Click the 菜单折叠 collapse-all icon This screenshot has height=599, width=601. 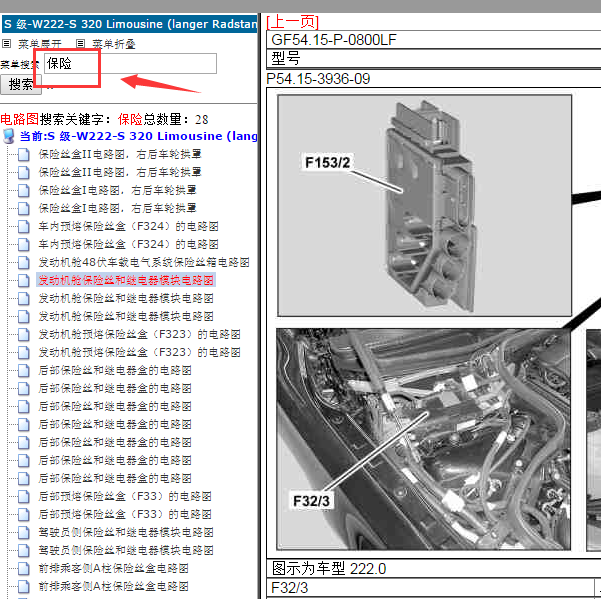80,44
